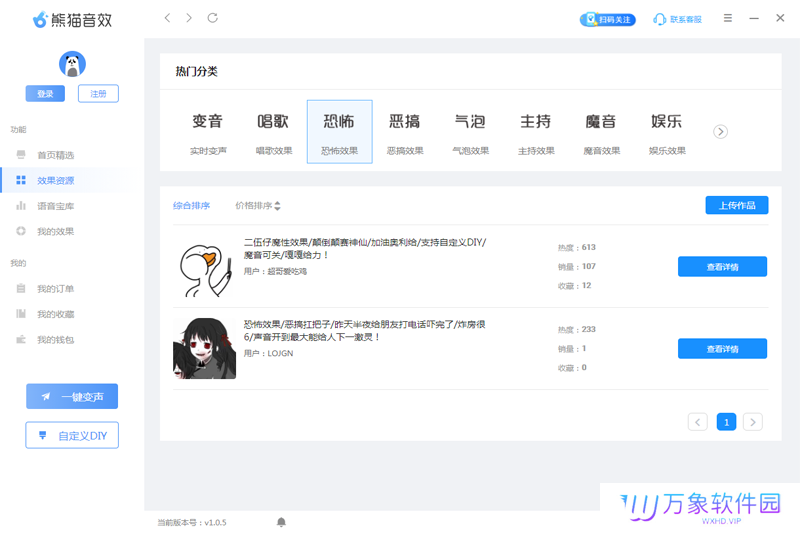Viewport: 800px width, 533px height.
Task: Open 我的收藏 sidebar item
Action: click(x=56, y=314)
